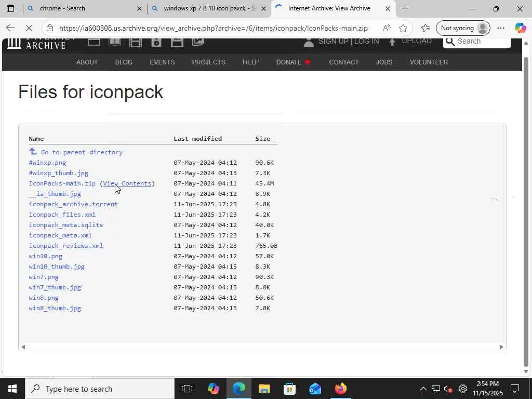Click the UPLOAD link text
This screenshot has width=532, height=399.
coord(417,42)
